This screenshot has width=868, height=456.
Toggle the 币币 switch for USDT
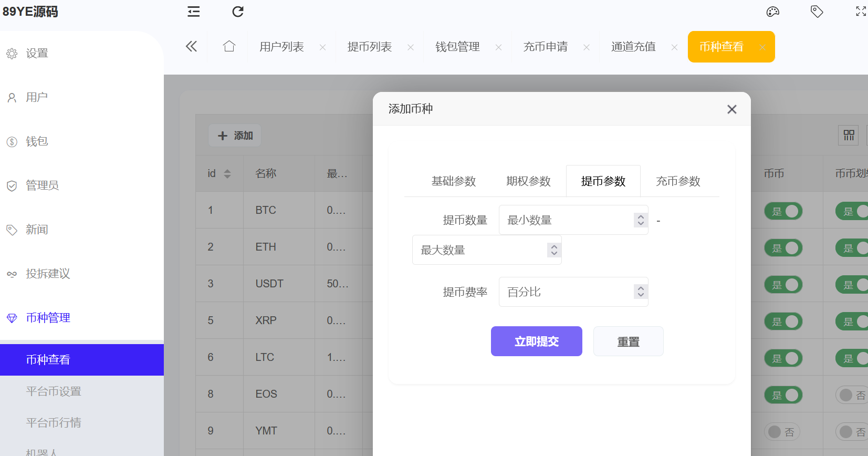[x=783, y=285]
